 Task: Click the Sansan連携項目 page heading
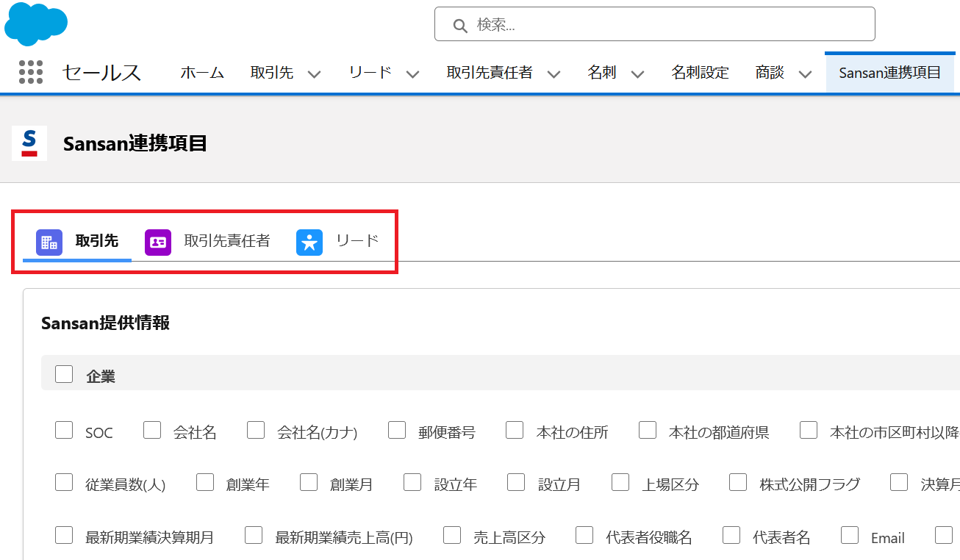tap(135, 143)
